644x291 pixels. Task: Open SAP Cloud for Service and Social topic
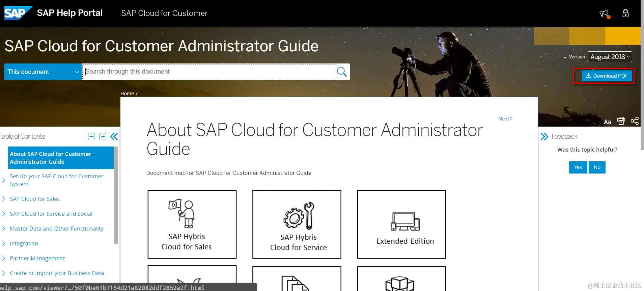[51, 214]
